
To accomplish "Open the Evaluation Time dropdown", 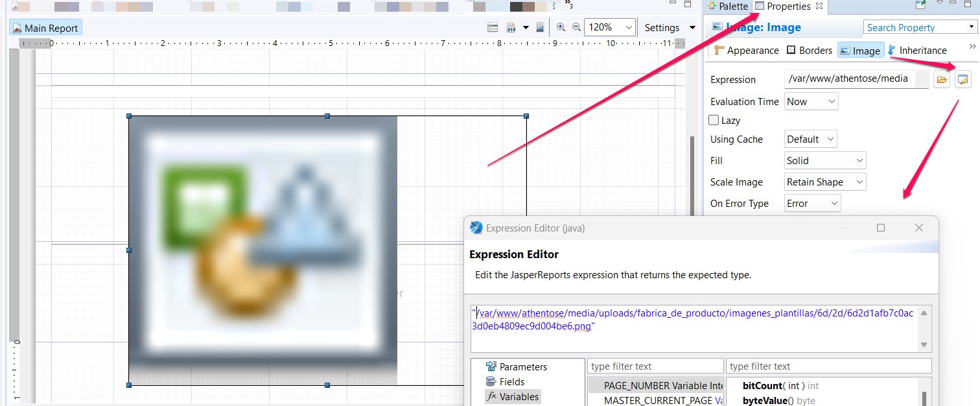I will click(811, 101).
